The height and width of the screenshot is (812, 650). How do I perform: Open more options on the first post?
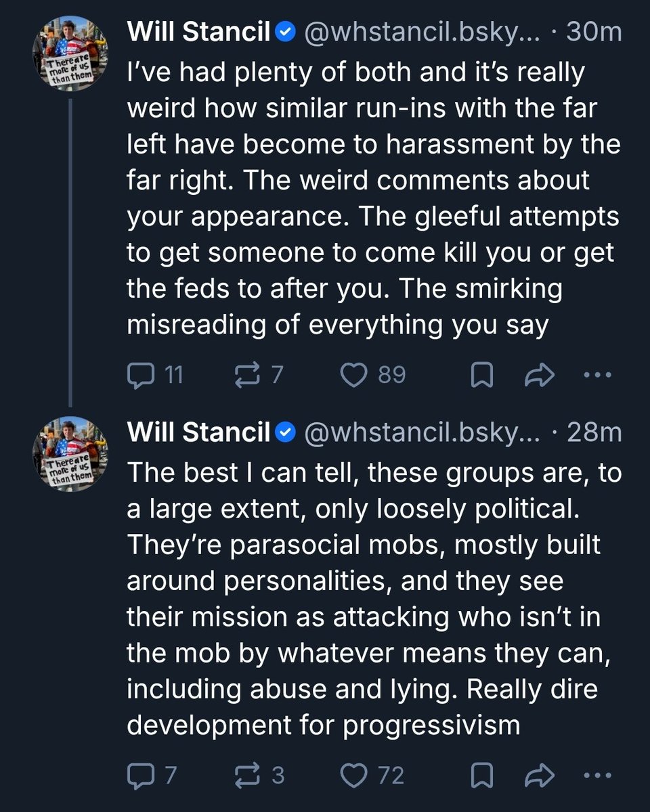(597, 374)
